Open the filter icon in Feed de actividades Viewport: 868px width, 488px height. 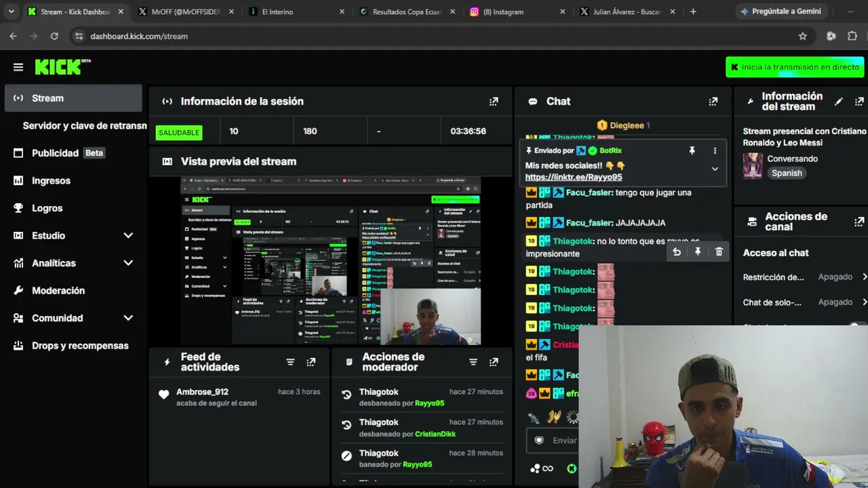coord(290,362)
